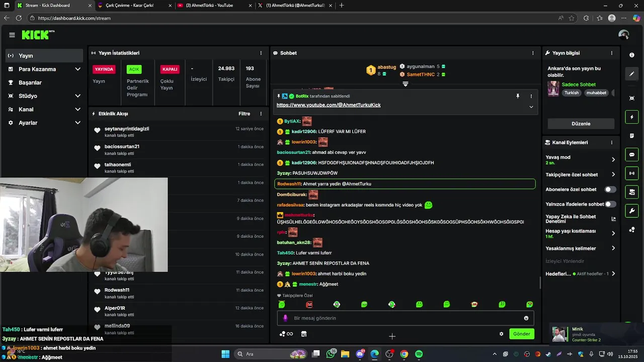The height and width of the screenshot is (362, 644).
Task: Unpin the BotRix pinned message
Action: pyautogui.click(x=518, y=96)
